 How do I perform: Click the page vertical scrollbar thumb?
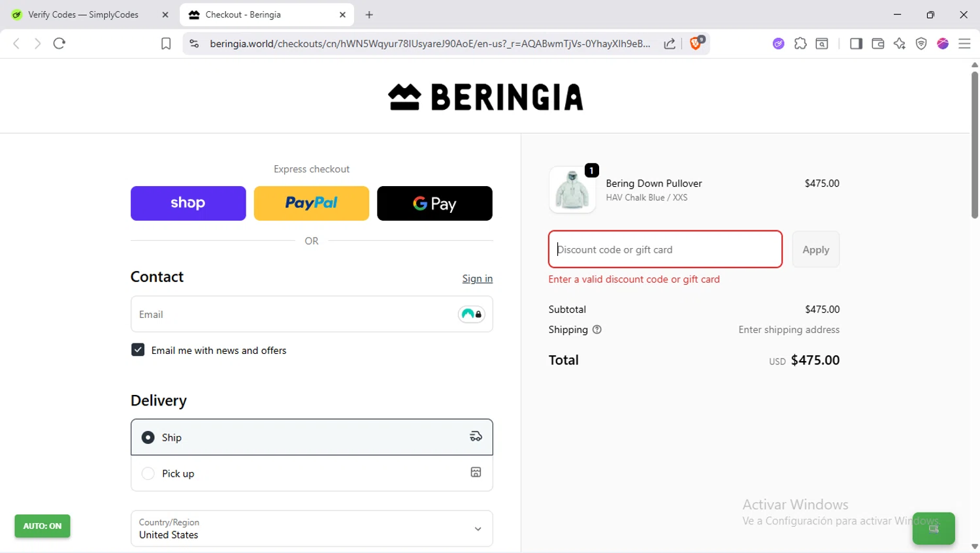(x=974, y=144)
